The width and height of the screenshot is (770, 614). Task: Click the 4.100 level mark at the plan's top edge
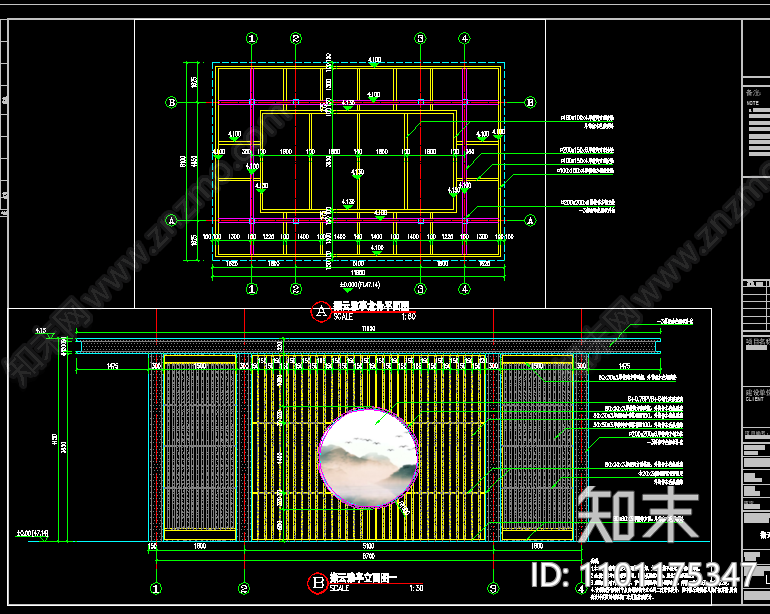(374, 60)
